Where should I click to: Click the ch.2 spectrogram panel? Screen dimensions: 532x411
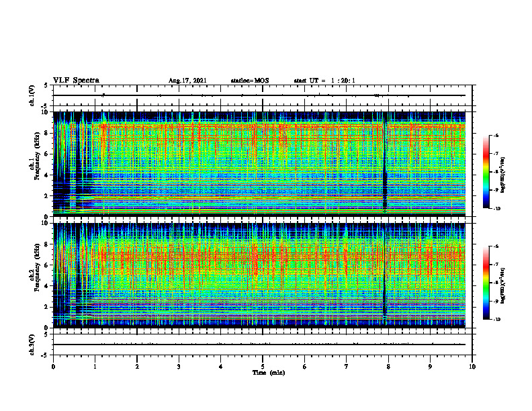pos(259,275)
